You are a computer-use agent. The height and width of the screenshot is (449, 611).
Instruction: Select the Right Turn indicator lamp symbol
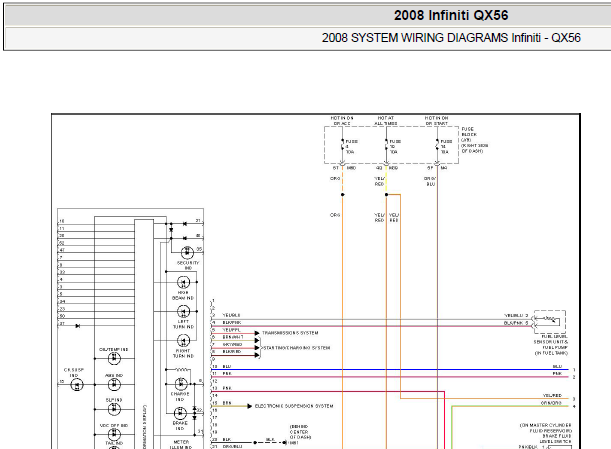[x=184, y=341]
